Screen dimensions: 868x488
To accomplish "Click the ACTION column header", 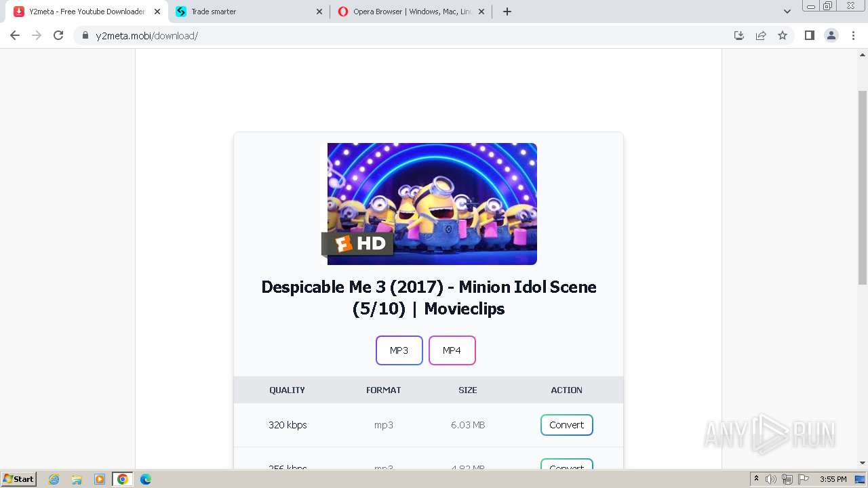I will 567,390.
